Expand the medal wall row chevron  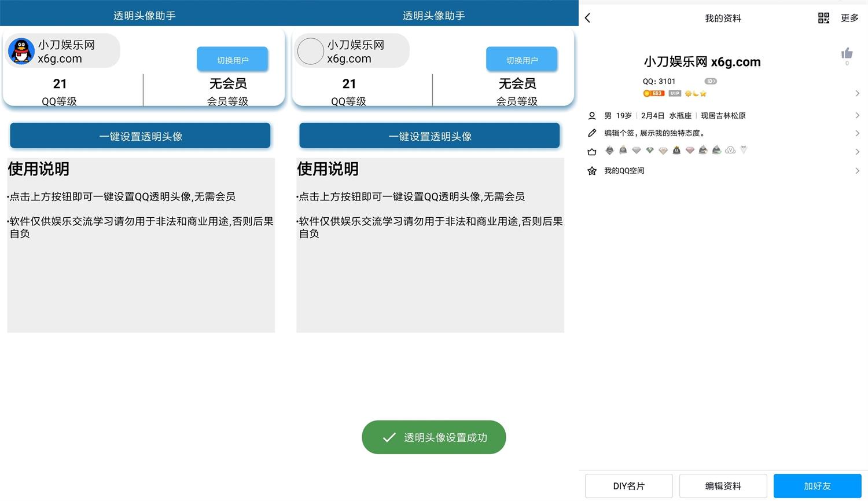[x=858, y=151]
